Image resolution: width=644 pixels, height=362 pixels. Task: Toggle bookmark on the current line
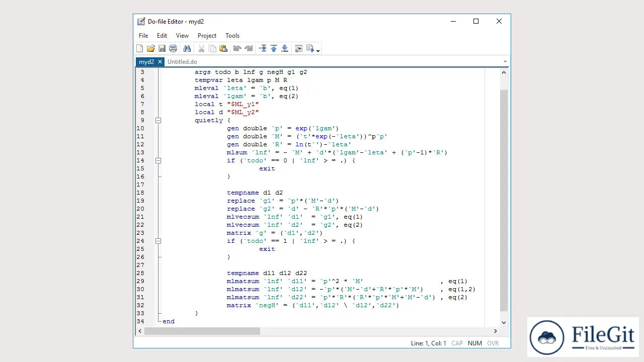[x=263, y=48]
